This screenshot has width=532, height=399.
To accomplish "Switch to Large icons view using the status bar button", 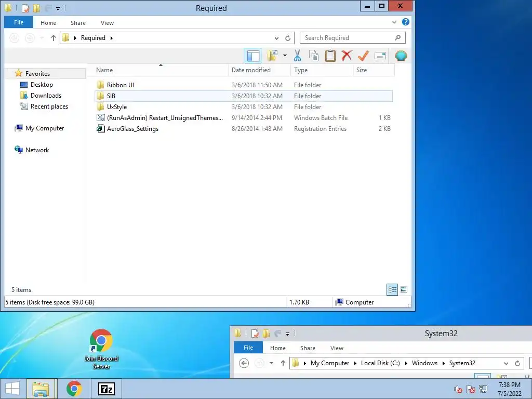I will tap(404, 289).
